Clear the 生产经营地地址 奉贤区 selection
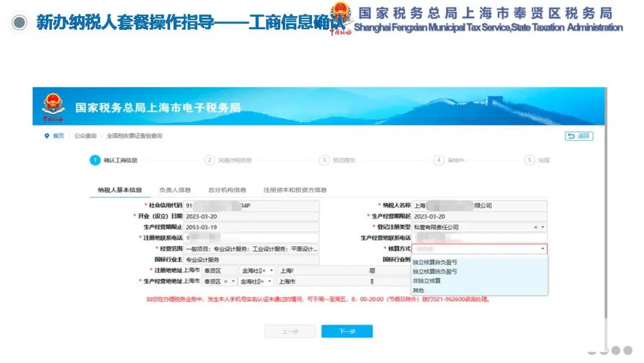The height and width of the screenshot is (363, 644). [x=225, y=282]
